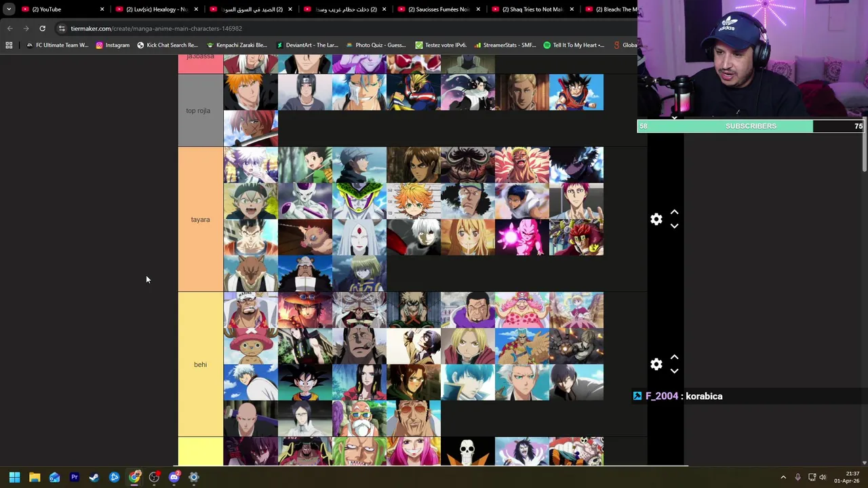This screenshot has height=488, width=868.
Task: Go back to the previous page
Action: tap(9, 28)
